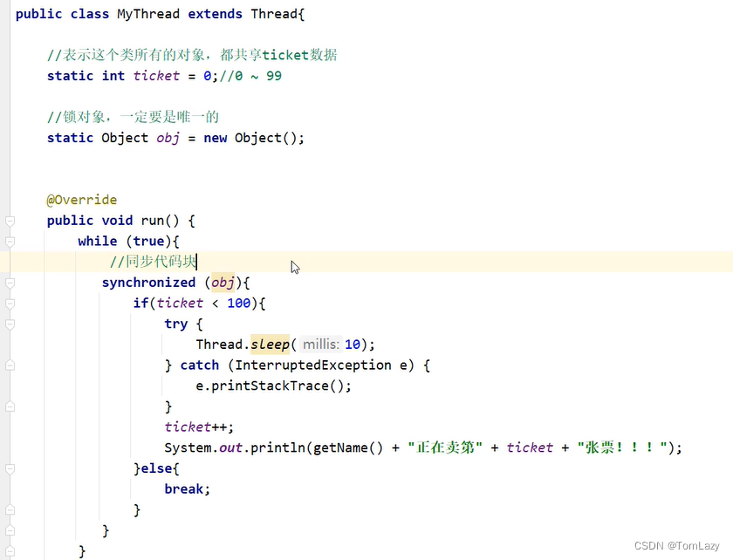This screenshot has height=560, width=733.
Task: Click the else keyword
Action: coord(156,468)
